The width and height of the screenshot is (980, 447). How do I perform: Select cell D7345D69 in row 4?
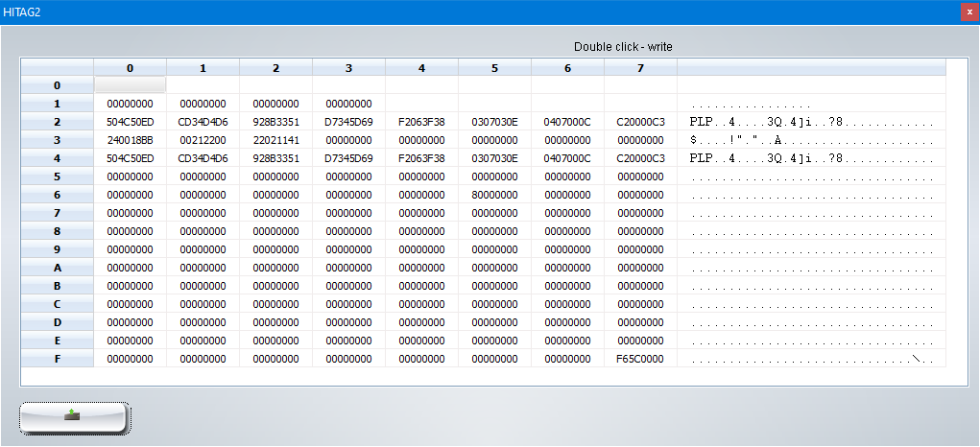(348, 158)
